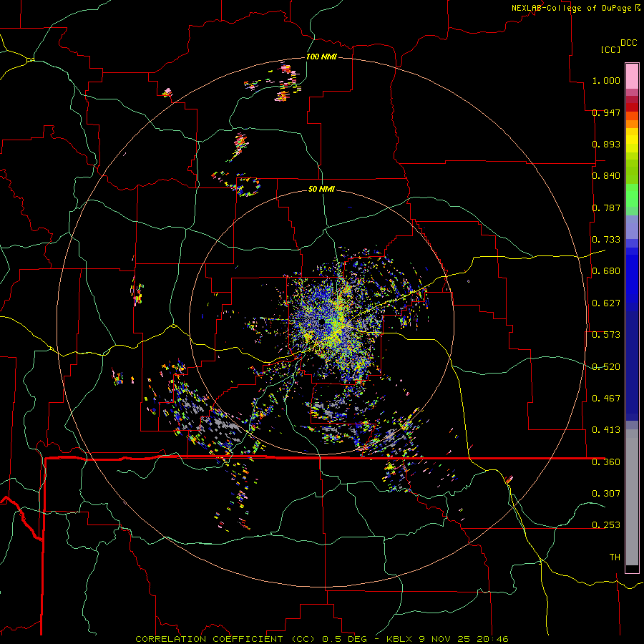Screen dimensions: 644x644
Task: Click the gray bottom segment of color bar
Action: pyautogui.click(x=632, y=497)
